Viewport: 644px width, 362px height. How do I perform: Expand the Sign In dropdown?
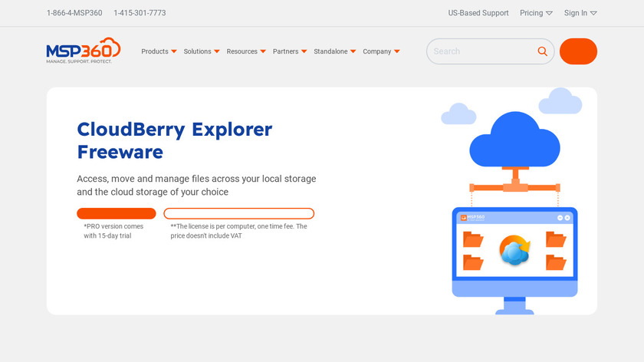(x=580, y=13)
